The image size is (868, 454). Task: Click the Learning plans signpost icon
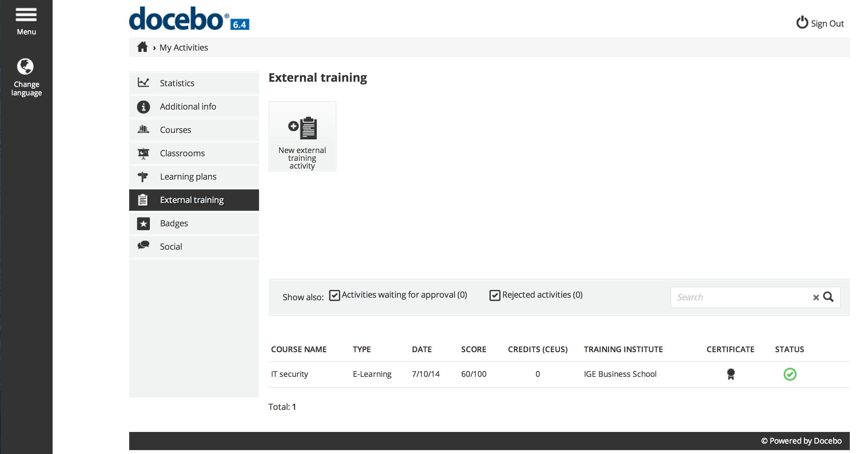[x=143, y=177]
